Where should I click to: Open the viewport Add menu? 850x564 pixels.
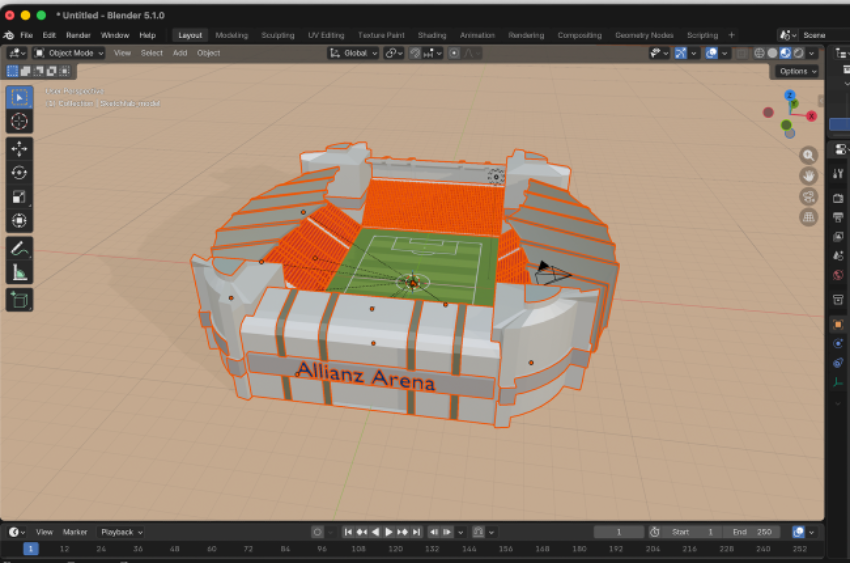180,53
